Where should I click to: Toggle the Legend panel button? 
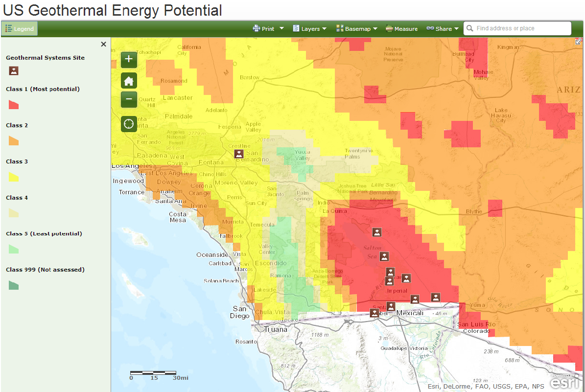click(20, 28)
